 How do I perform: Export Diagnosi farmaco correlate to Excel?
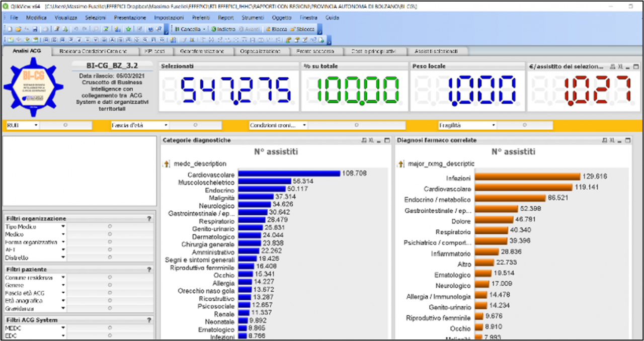612,141
